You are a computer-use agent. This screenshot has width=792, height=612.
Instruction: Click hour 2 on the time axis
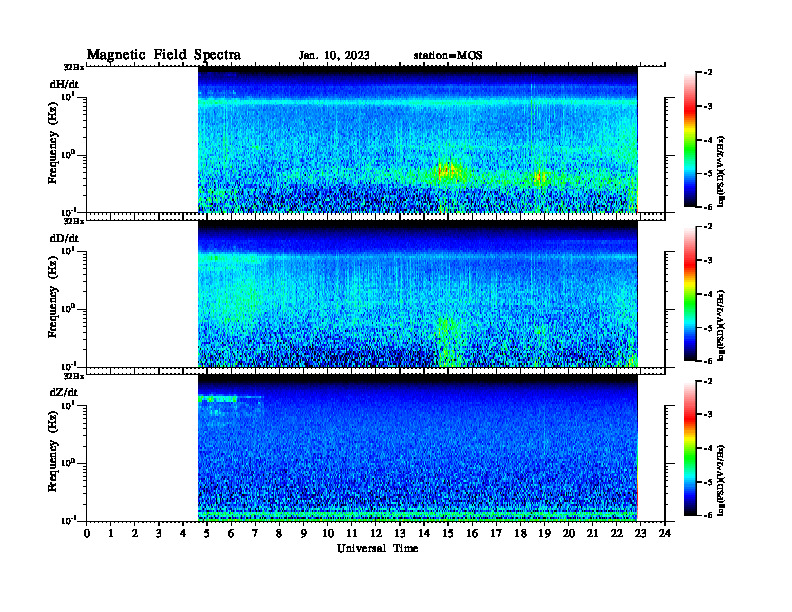[x=135, y=534]
